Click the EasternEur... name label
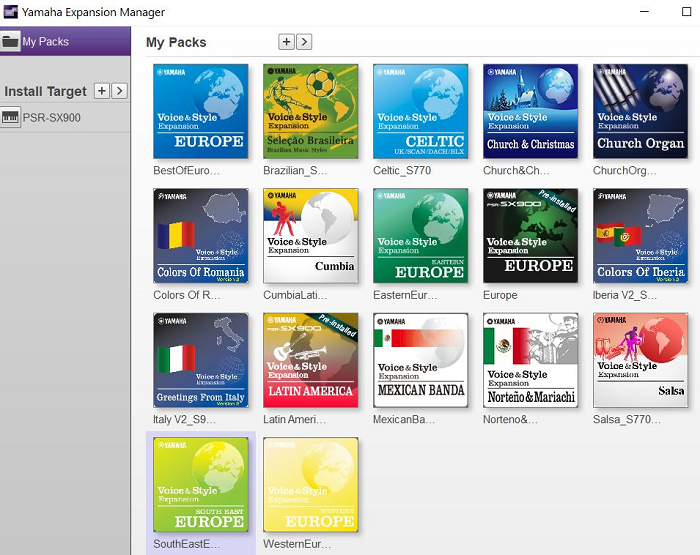700x555 pixels. [x=405, y=295]
